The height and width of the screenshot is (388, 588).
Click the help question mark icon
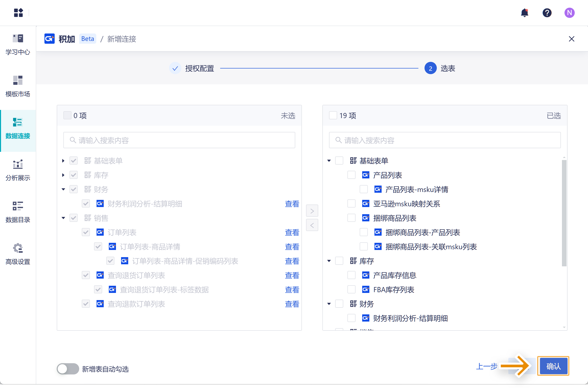point(547,13)
